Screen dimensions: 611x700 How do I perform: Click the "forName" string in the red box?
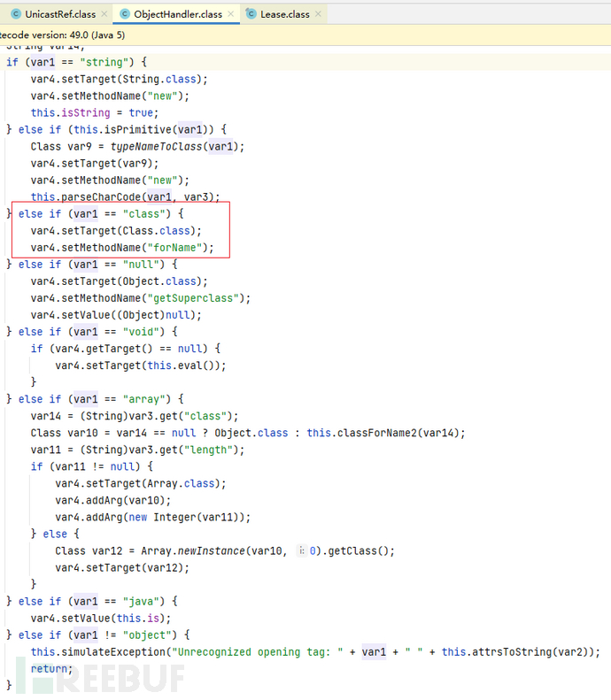pyautogui.click(x=183, y=247)
